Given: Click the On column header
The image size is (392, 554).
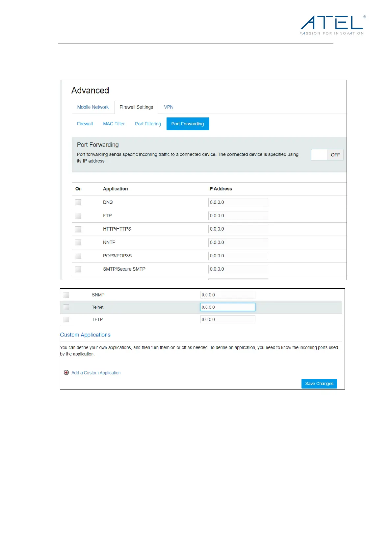Looking at the screenshot, I should [x=78, y=189].
